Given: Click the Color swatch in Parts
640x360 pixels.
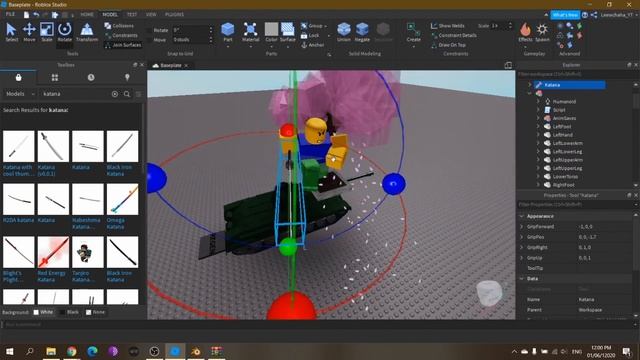Looking at the screenshot, I should [271, 29].
